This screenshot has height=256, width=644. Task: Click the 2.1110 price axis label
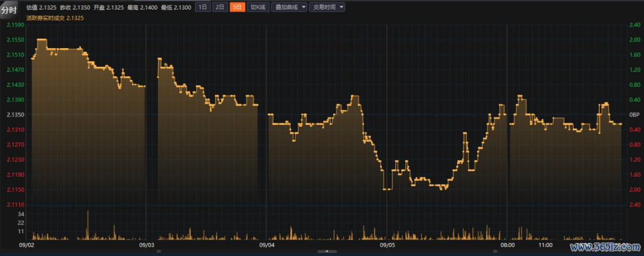tap(16, 205)
